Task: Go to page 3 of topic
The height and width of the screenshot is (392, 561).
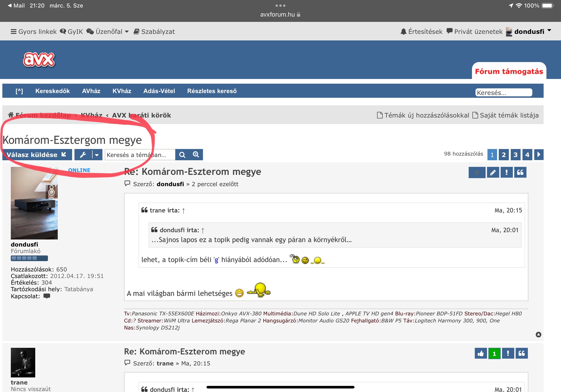Action: (515, 155)
